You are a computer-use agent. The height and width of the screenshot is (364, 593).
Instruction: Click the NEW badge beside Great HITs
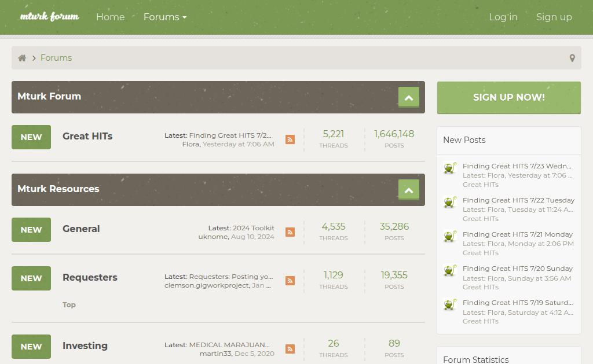point(31,137)
